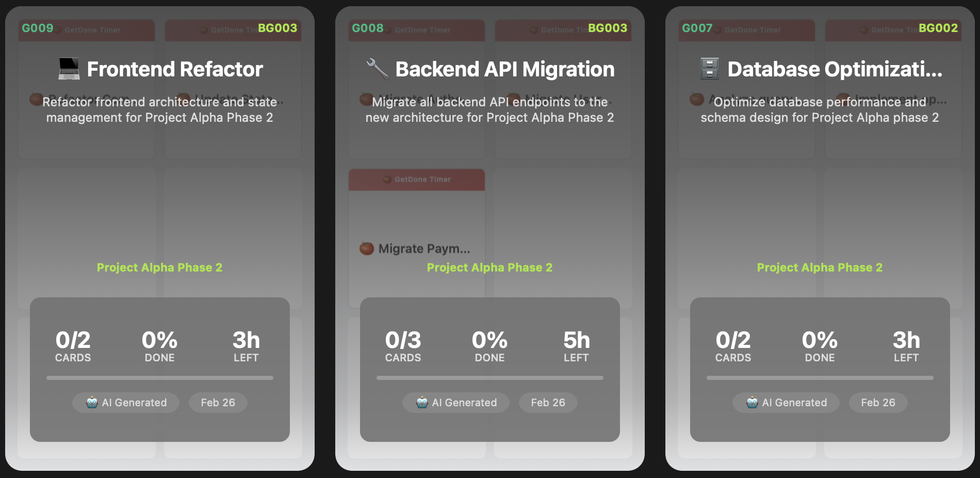Click robot icon on Frontend Refactor's AI Generated badge
This screenshot has width=980, height=478.
coord(92,403)
